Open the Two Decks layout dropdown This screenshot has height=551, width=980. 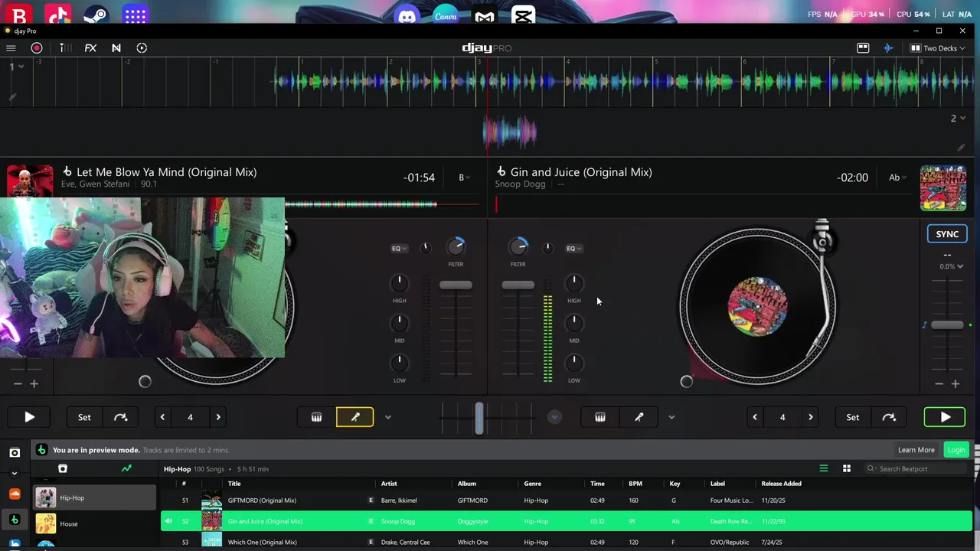938,48
